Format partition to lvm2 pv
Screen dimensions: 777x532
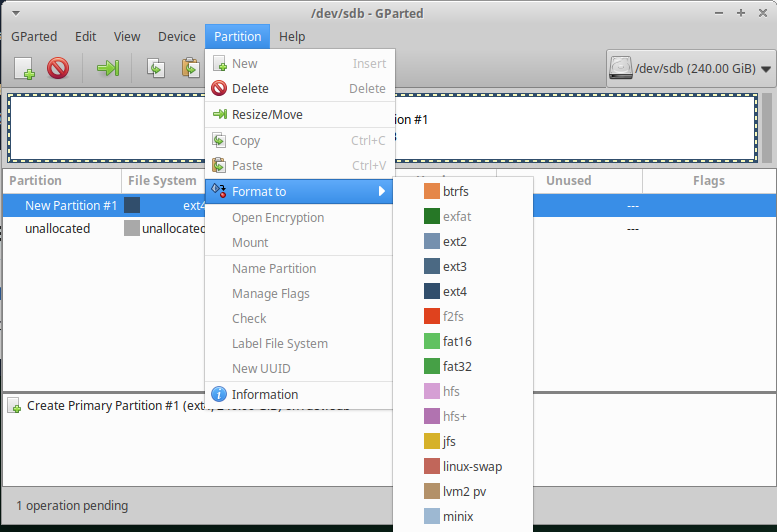click(463, 491)
